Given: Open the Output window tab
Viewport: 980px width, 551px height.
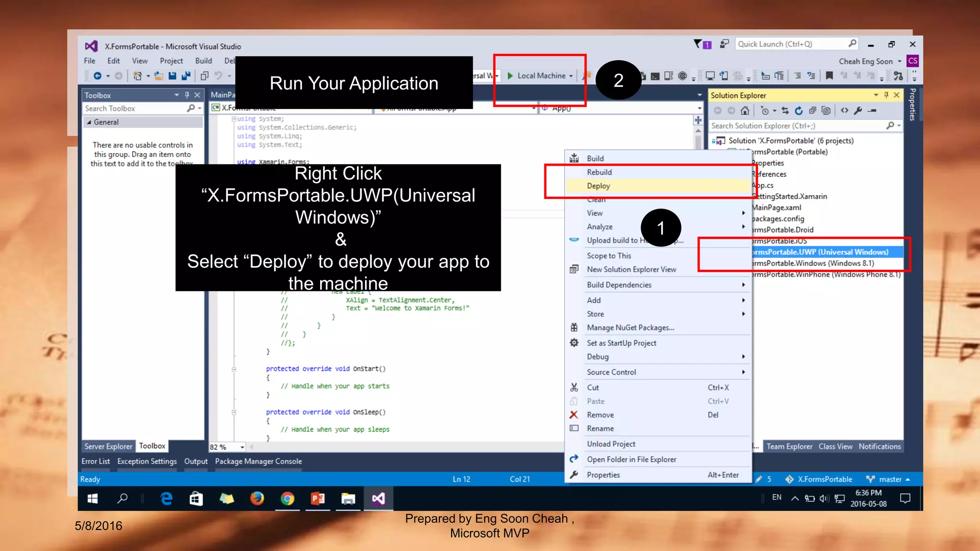Looking at the screenshot, I should (196, 461).
